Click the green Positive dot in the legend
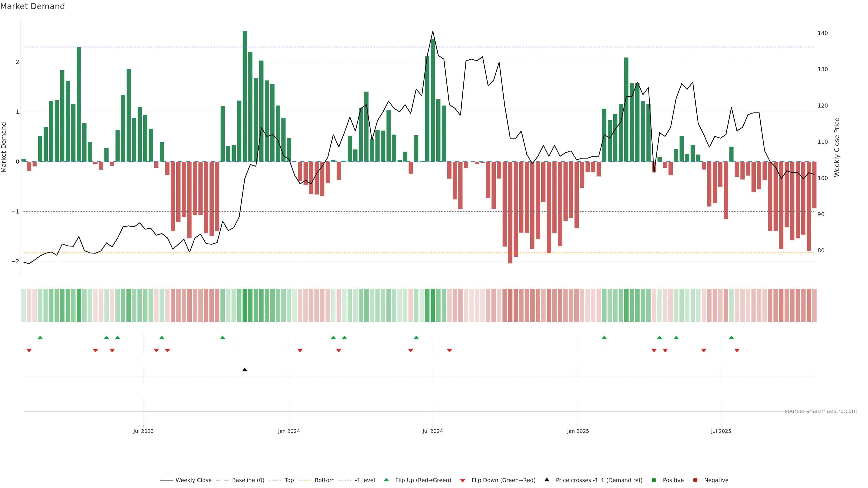The width and height of the screenshot is (868, 488). coord(654,480)
